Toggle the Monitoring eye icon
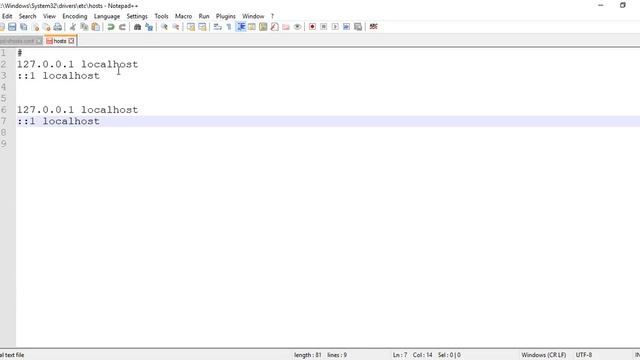Image resolution: width=640 pixels, height=360 pixels. coord(298,27)
